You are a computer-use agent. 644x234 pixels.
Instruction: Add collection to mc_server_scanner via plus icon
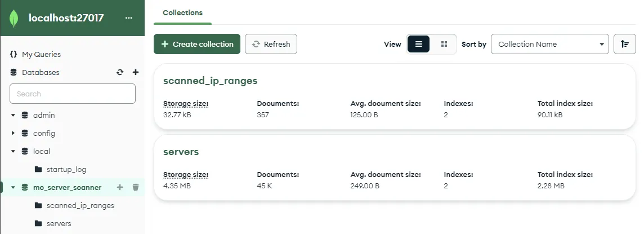tap(119, 187)
